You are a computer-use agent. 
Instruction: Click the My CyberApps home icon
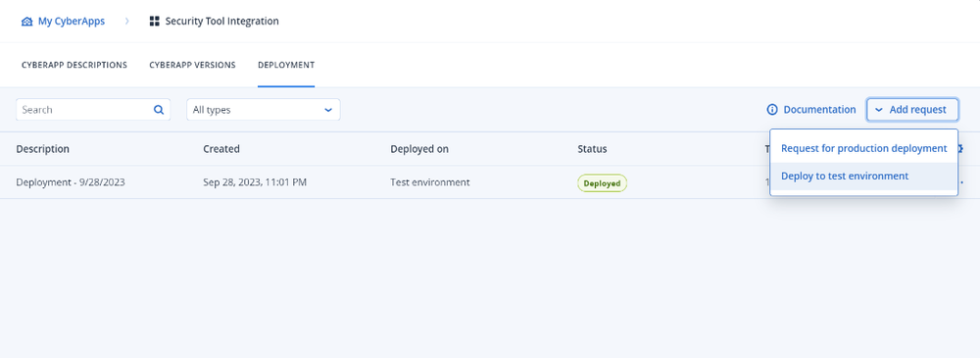[26, 22]
